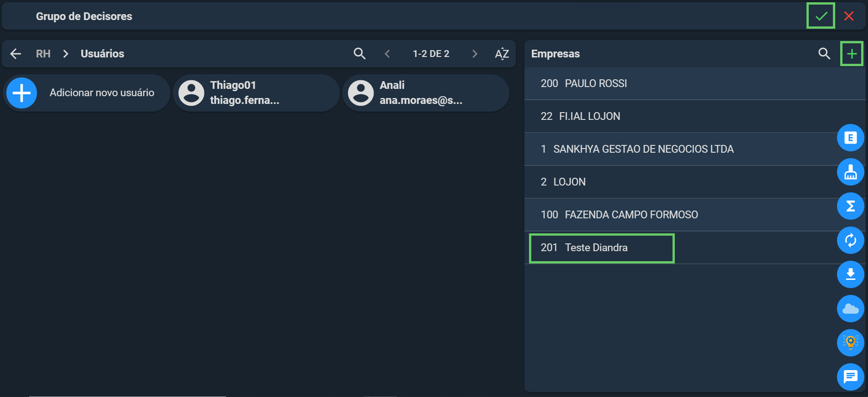Click the blue E floating icon
Image resolution: width=868 pixels, height=397 pixels.
click(x=850, y=138)
